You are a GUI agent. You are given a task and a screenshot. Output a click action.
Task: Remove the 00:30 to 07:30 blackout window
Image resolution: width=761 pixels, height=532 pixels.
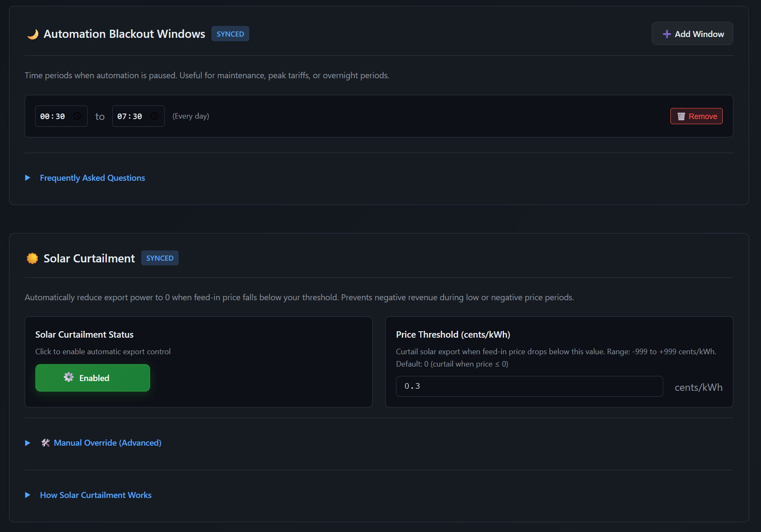point(696,116)
